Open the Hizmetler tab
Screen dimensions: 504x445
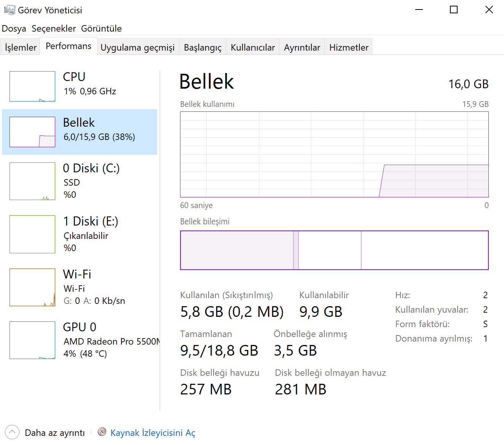tap(348, 47)
